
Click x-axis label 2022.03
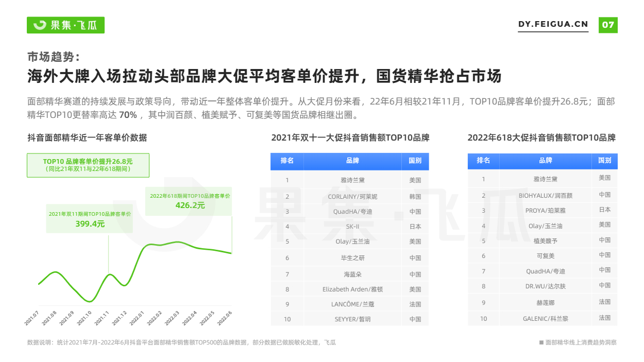coord(171,318)
